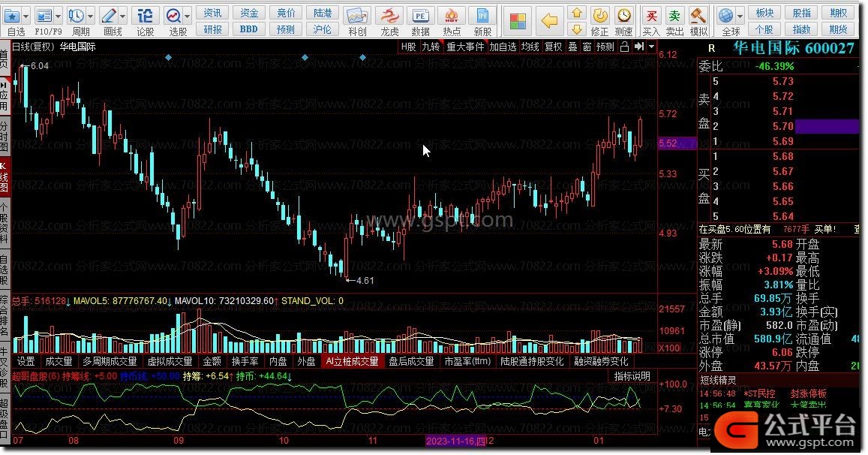Switch to the 多周期成交量 tab
The image size is (868, 455).
(x=110, y=361)
